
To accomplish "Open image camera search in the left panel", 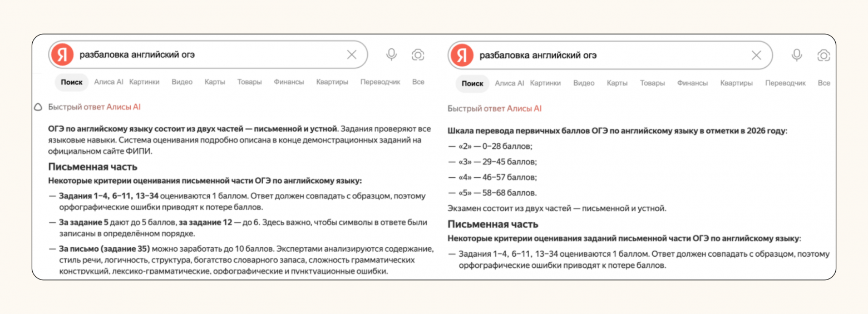I will coord(418,54).
